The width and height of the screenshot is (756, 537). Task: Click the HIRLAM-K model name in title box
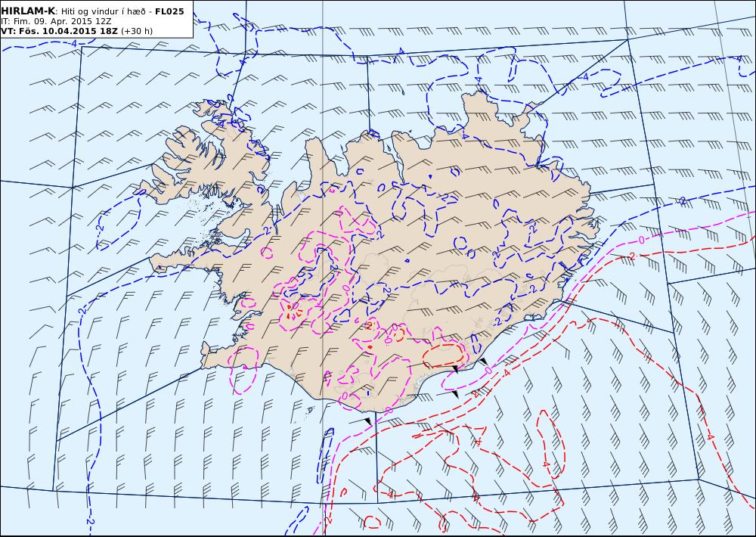[28, 11]
